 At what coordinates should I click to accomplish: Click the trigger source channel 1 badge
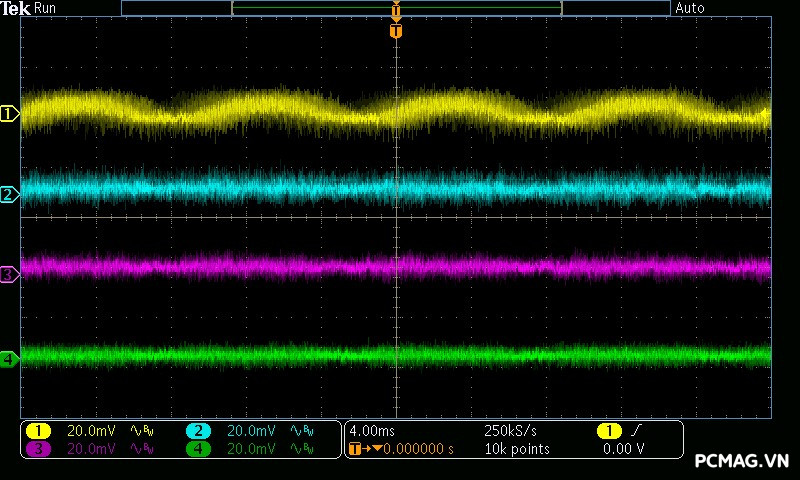coord(608,430)
